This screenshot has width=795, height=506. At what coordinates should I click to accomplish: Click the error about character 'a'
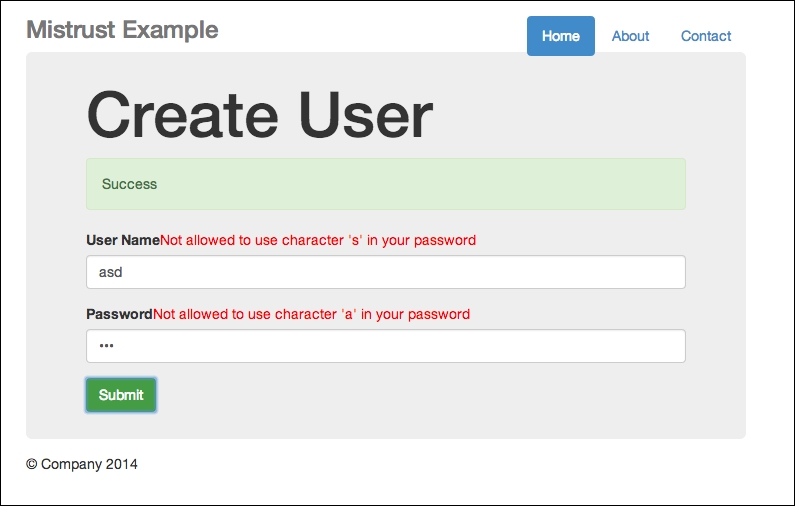pyautogui.click(x=311, y=314)
